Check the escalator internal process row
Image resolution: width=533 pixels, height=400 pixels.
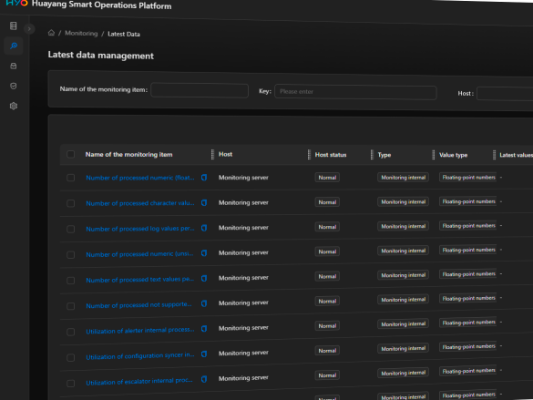[x=71, y=383]
